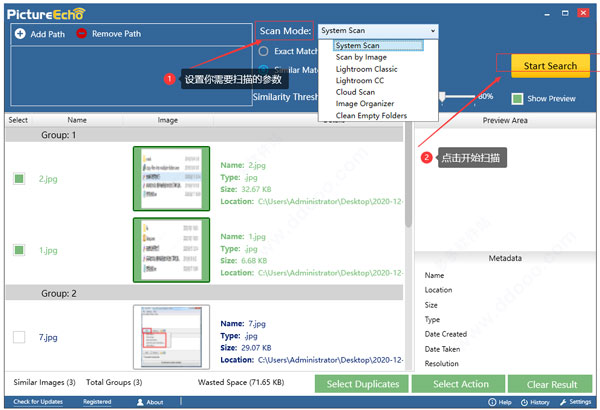
Task: Click the Select Duplicates button
Action: point(362,384)
